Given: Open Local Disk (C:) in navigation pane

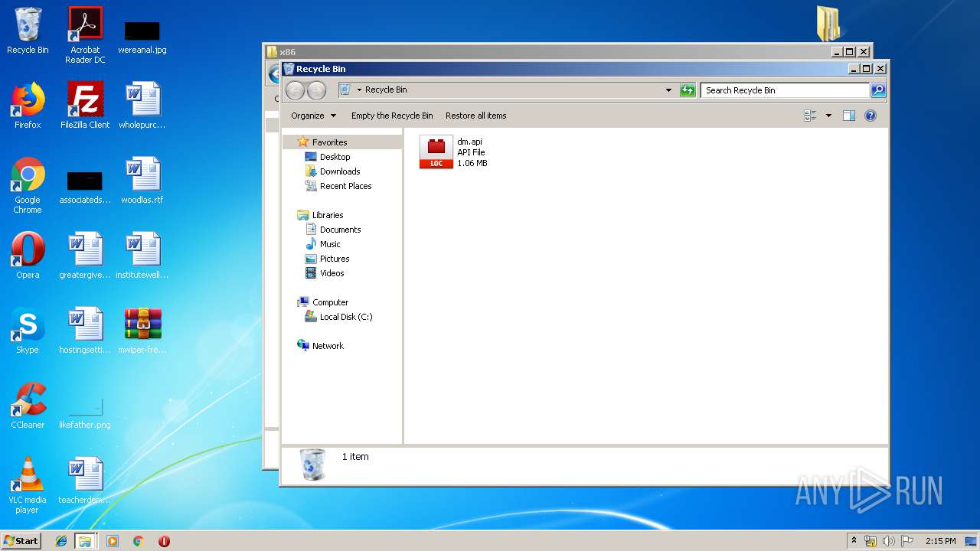Looking at the screenshot, I should click(x=338, y=317).
